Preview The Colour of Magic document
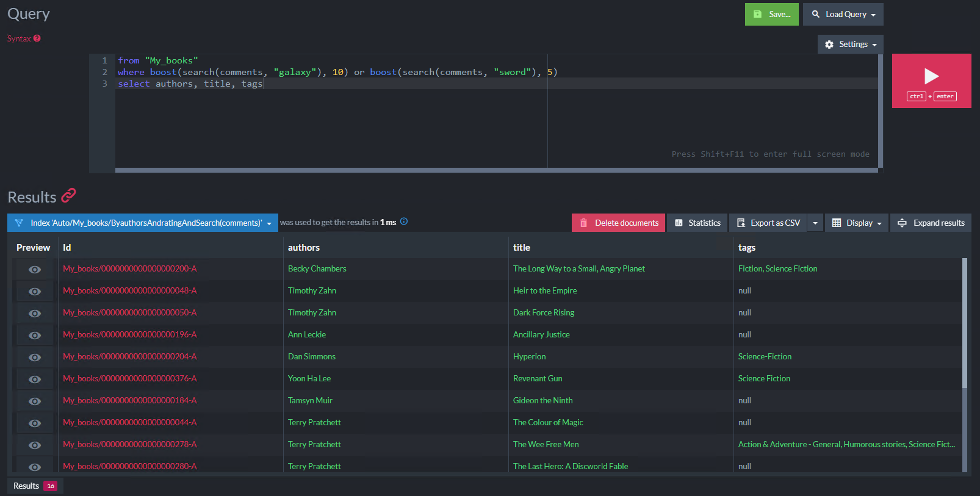 tap(35, 423)
